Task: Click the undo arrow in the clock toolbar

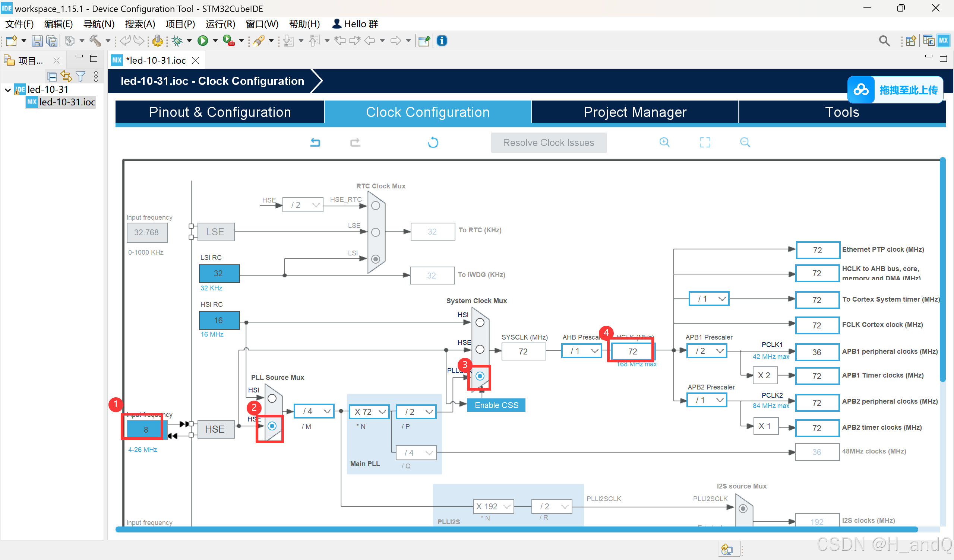Action: (x=315, y=142)
